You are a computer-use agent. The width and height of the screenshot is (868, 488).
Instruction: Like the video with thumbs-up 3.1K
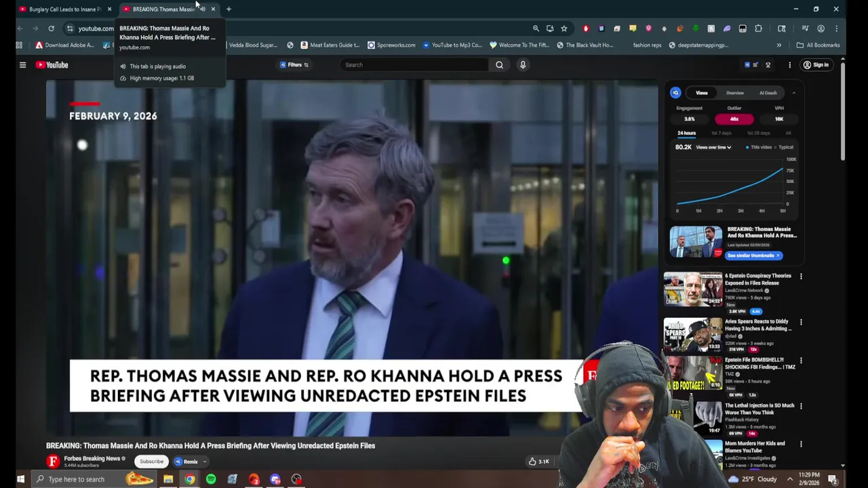[x=539, y=462]
